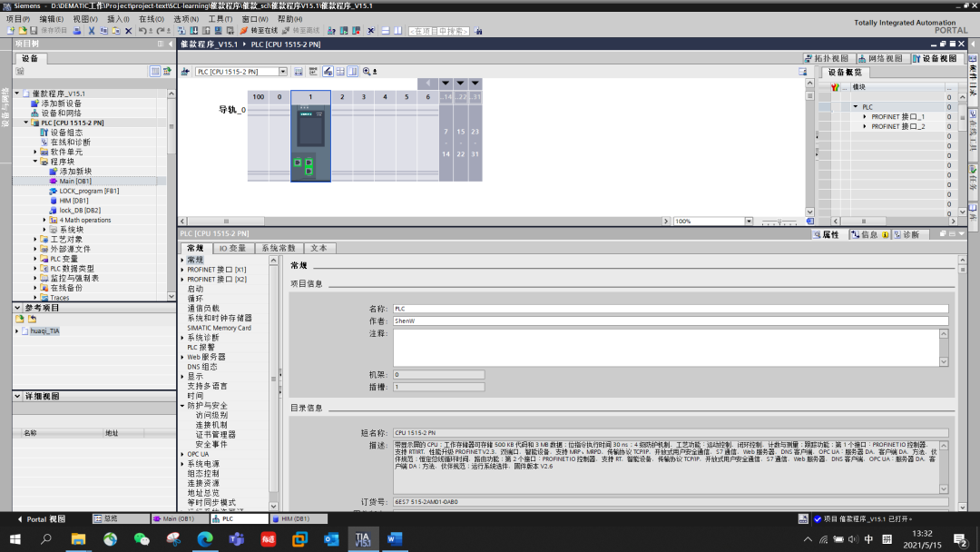Image resolution: width=980 pixels, height=552 pixels.
Task: Click the cross-reference icon in toolbar
Action: pyautogui.click(x=370, y=31)
